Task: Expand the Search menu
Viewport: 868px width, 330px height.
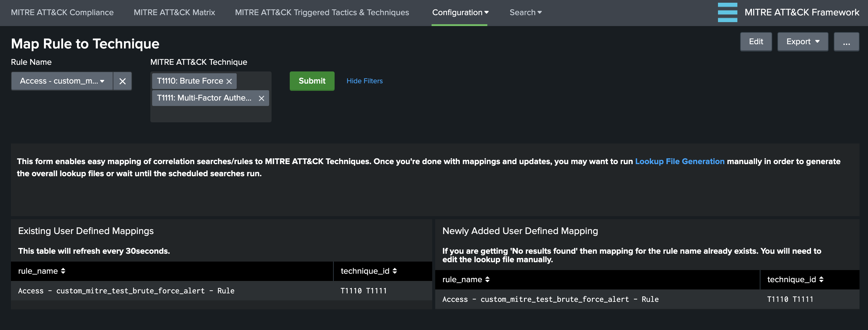Action: point(525,12)
